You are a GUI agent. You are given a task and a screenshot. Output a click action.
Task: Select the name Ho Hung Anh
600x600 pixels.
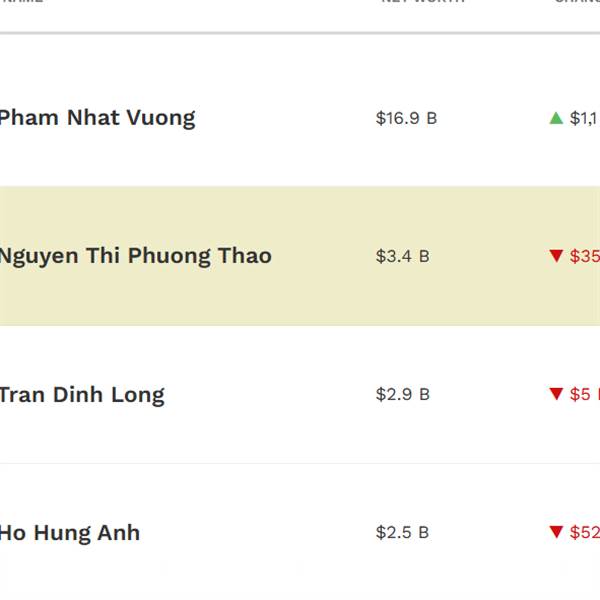click(69, 532)
